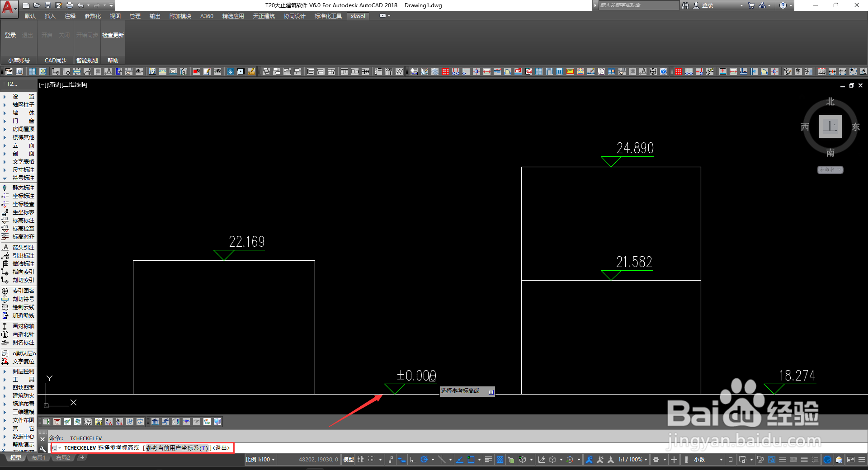Expand the 房间屋顶 menu group
The image size is (868, 470).
[18, 129]
